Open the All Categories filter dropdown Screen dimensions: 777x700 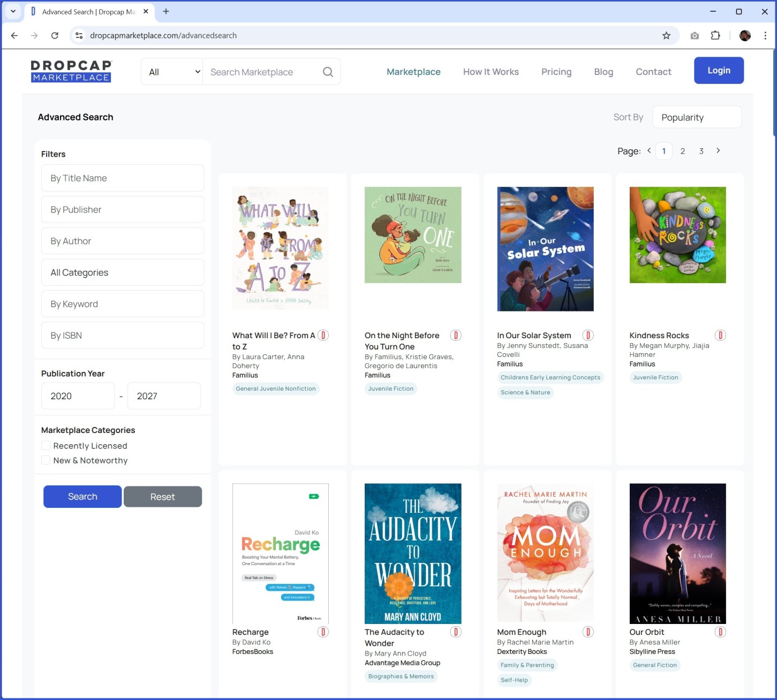coord(123,272)
